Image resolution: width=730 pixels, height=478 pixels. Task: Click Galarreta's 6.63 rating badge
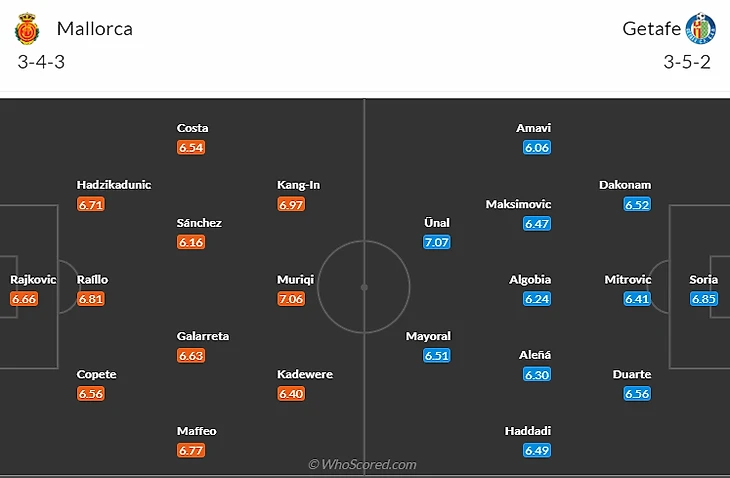191,355
